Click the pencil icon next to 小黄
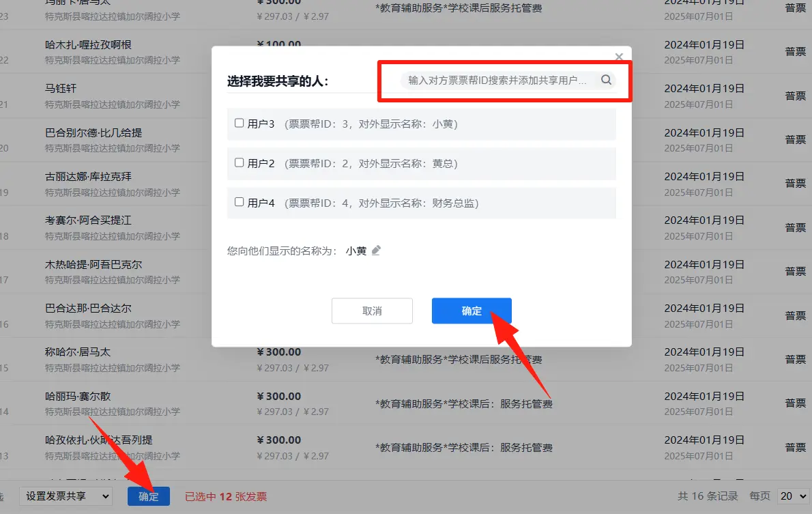Viewport: 812px width, 514px height. [376, 251]
